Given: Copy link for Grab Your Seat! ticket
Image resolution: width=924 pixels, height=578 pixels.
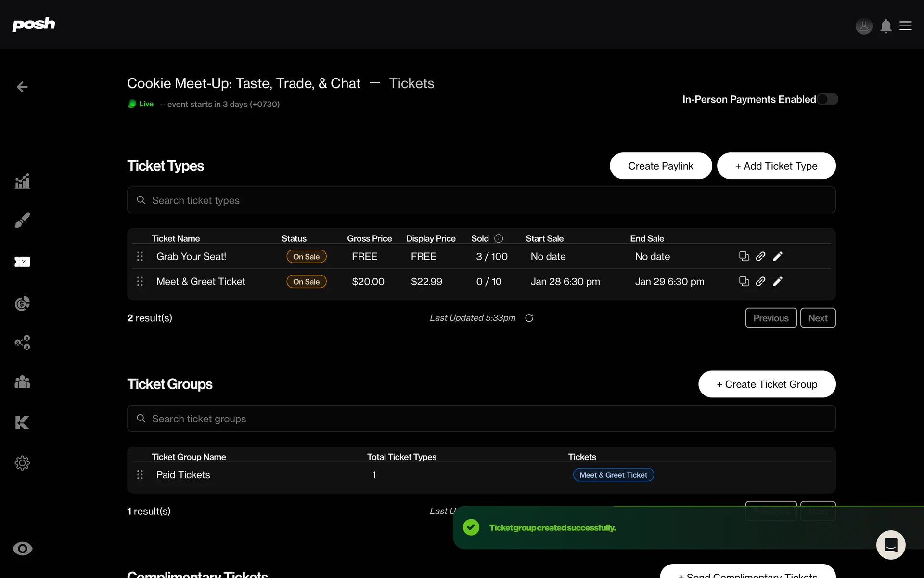Looking at the screenshot, I should point(760,256).
